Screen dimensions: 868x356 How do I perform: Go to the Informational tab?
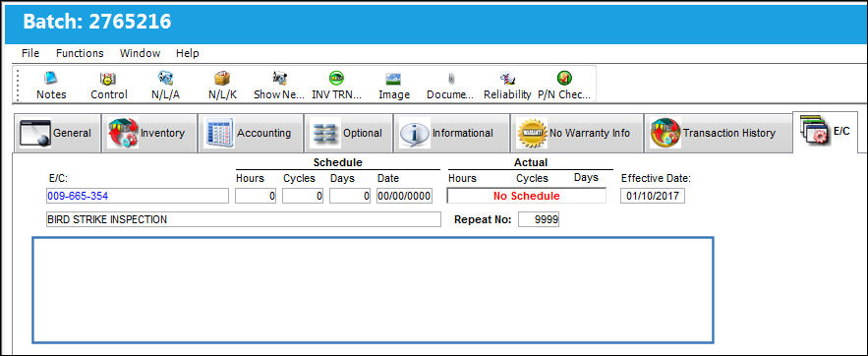click(451, 133)
